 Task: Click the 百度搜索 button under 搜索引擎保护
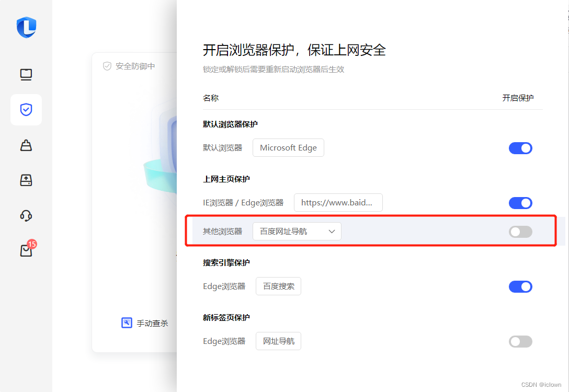click(x=278, y=286)
